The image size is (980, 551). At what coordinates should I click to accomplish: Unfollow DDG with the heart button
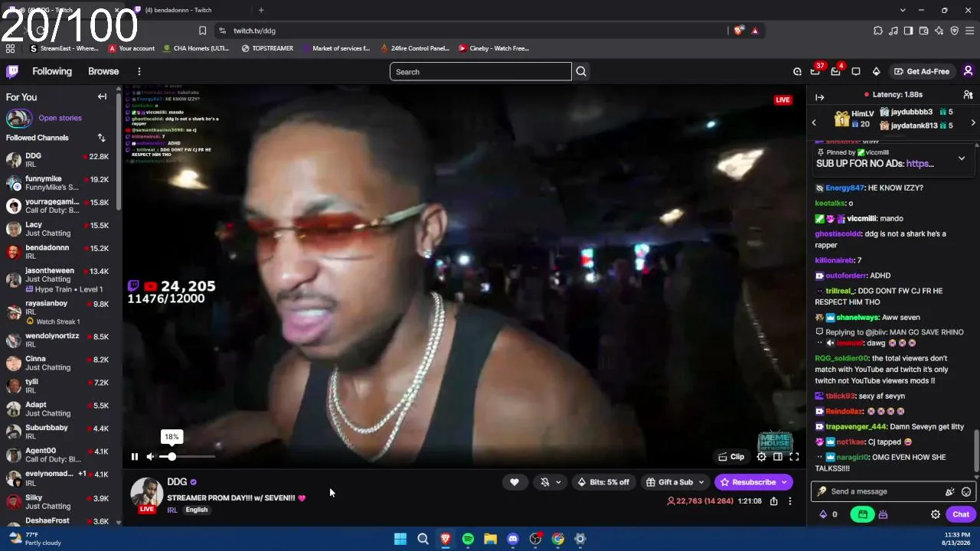pos(514,482)
